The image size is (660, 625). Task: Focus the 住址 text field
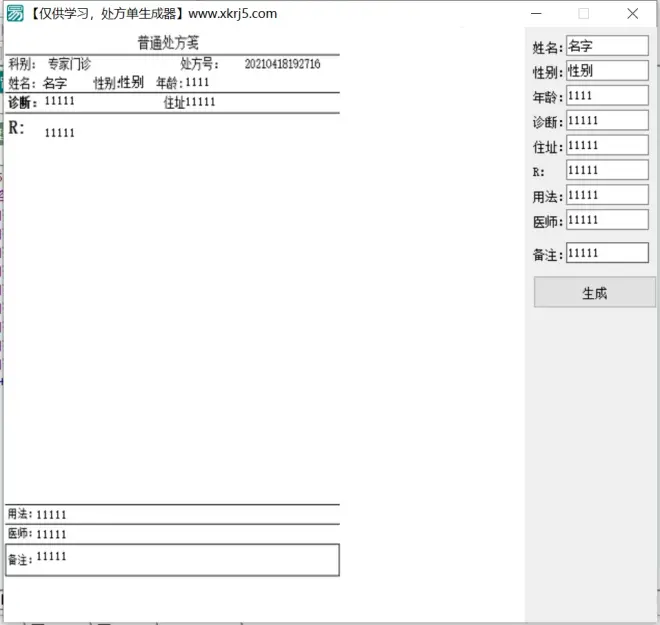click(607, 146)
